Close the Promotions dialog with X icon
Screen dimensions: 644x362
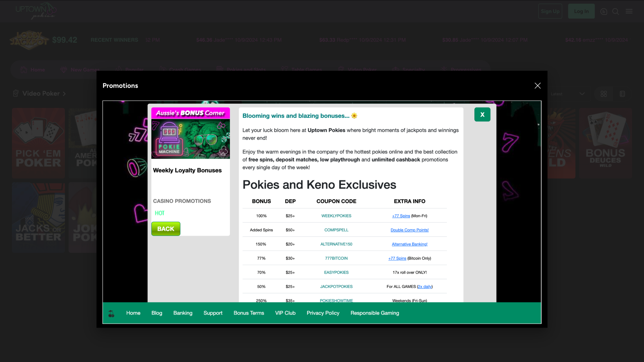(x=537, y=86)
